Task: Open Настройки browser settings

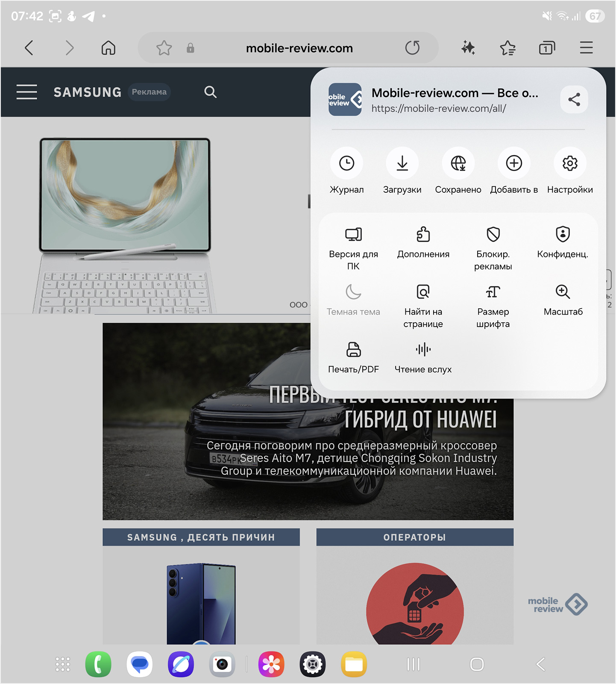Action: tap(570, 171)
